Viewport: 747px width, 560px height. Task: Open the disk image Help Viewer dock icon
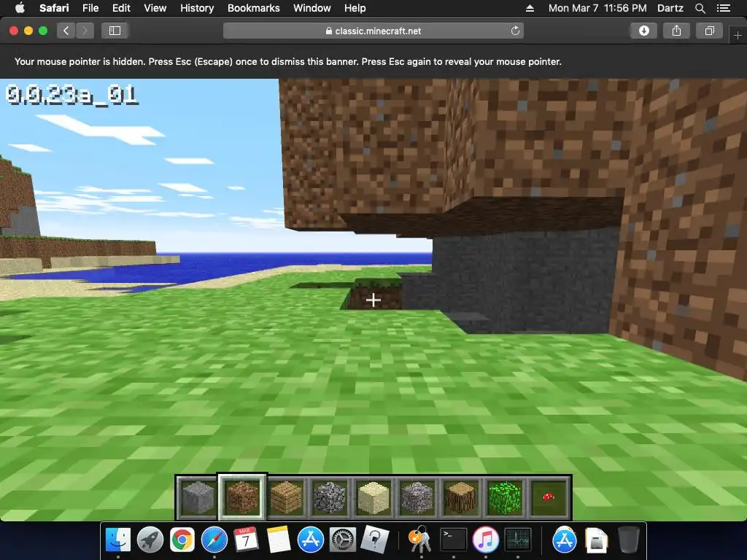(374, 540)
